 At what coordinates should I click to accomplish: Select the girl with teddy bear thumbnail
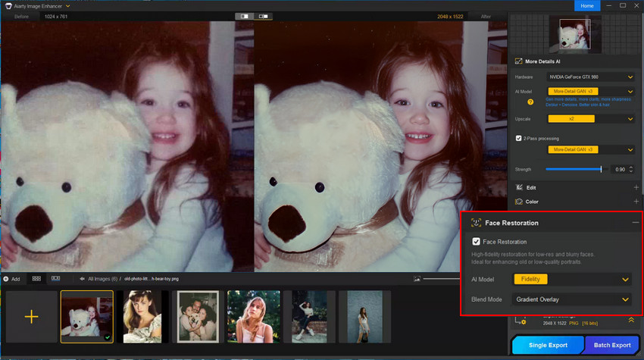(86, 317)
